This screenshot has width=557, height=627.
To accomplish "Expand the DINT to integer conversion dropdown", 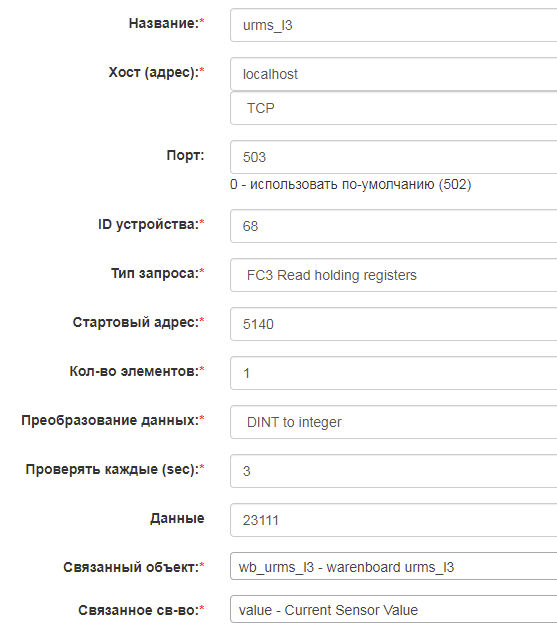I will pyautogui.click(x=393, y=422).
